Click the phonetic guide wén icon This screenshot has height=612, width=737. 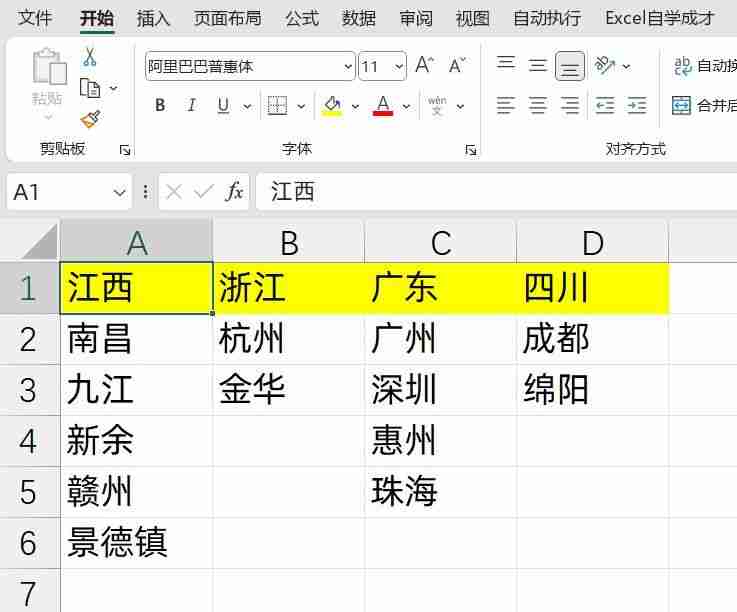coord(437,106)
